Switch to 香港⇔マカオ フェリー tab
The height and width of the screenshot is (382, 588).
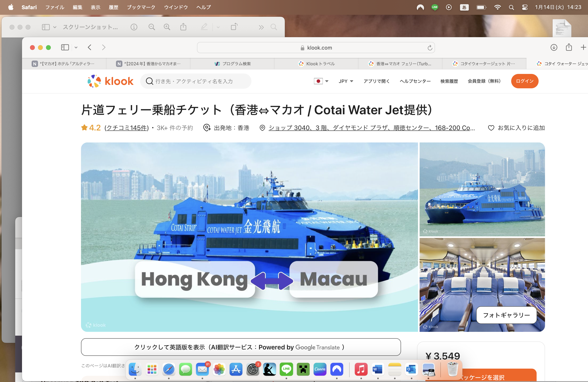coord(400,64)
